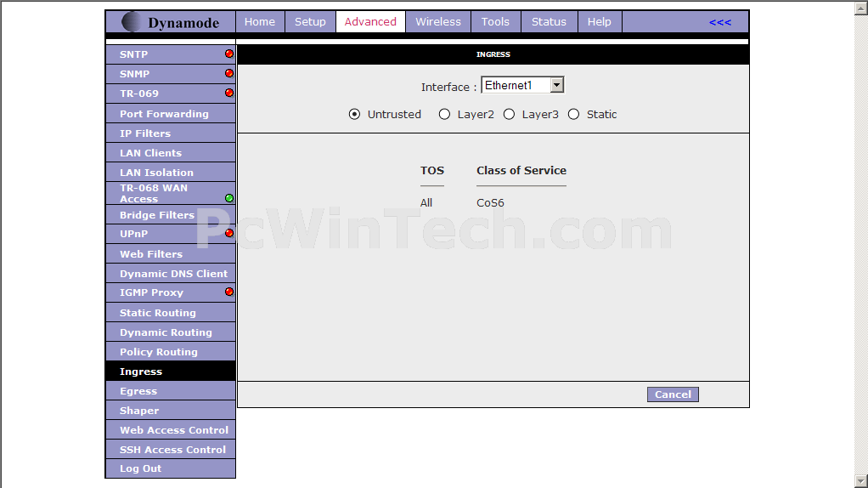The image size is (868, 488).
Task: Click Log Out in the sidebar
Action: point(170,468)
